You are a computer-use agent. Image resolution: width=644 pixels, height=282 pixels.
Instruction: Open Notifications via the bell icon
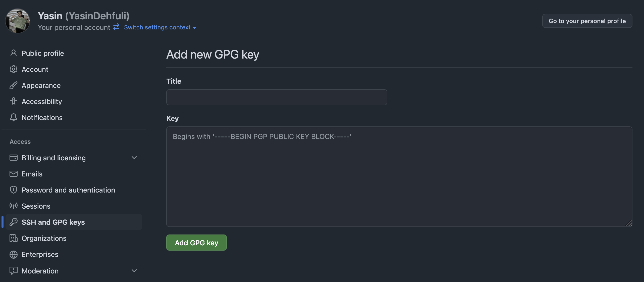(14, 118)
